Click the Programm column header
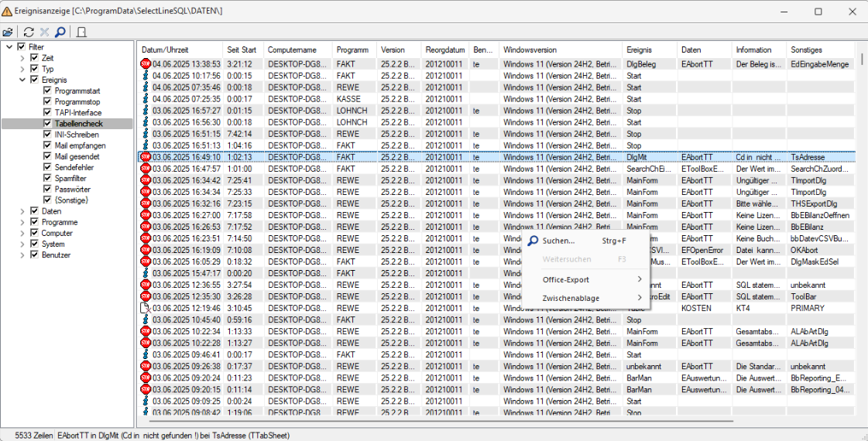Screen dimensions: 868x441 point(352,50)
